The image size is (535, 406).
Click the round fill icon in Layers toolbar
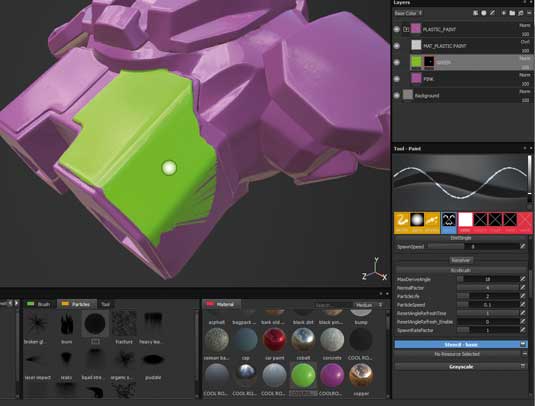point(484,13)
